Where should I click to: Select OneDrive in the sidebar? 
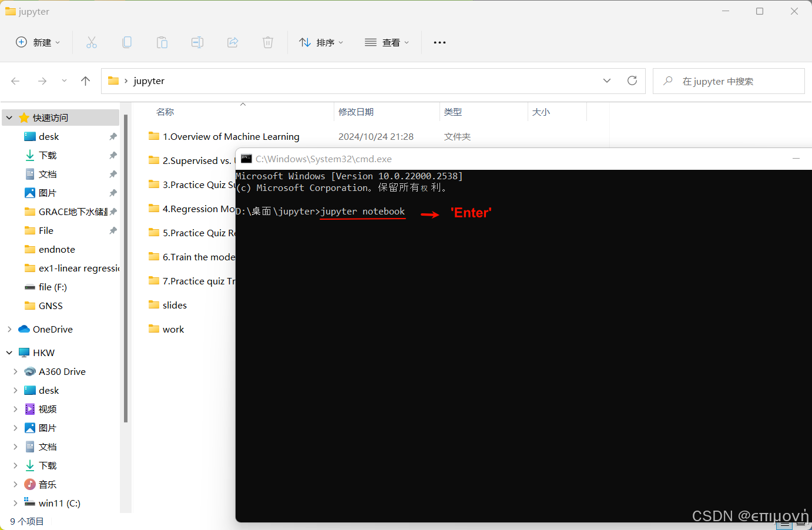click(53, 329)
